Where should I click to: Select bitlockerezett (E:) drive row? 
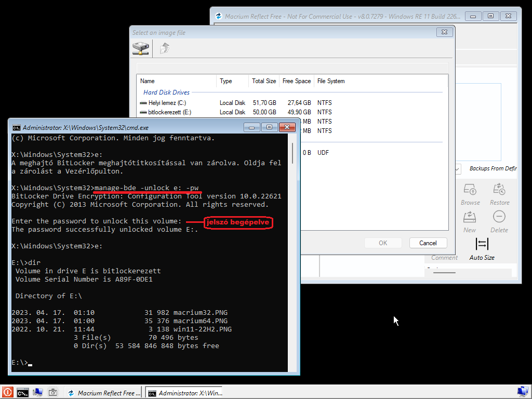290,112
